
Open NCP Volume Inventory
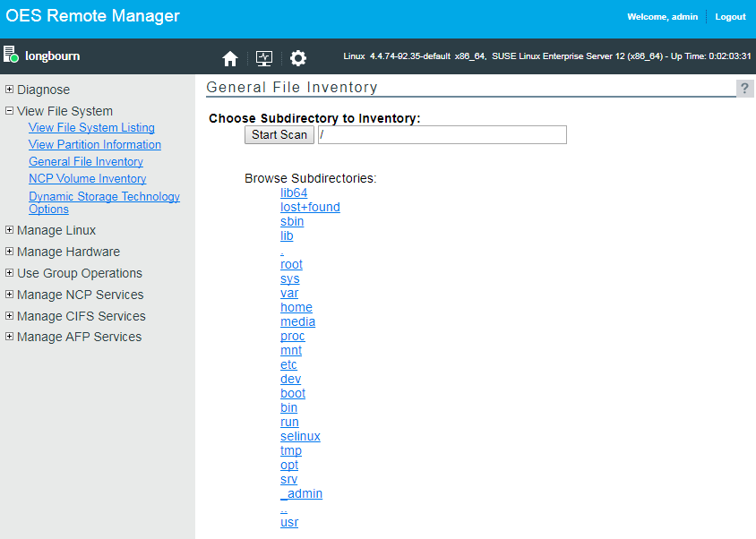87,178
